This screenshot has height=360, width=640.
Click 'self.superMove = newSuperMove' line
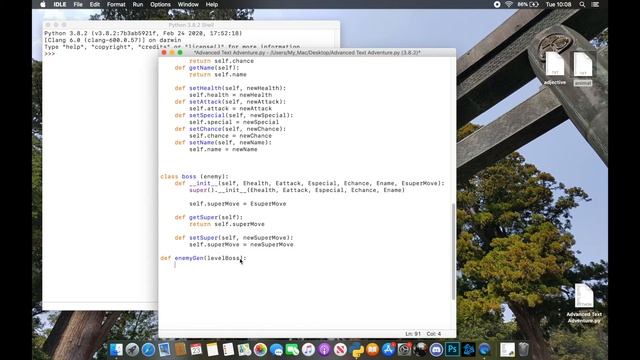[x=241, y=244]
